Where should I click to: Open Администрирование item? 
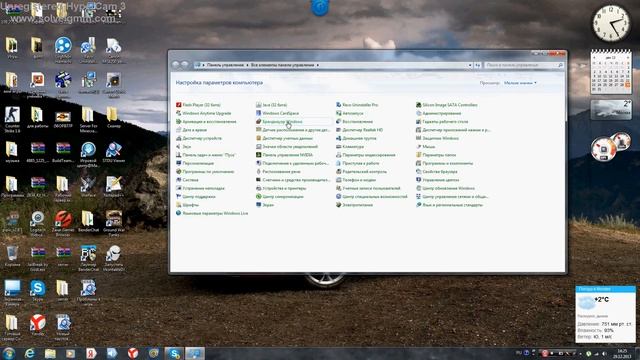(438, 113)
